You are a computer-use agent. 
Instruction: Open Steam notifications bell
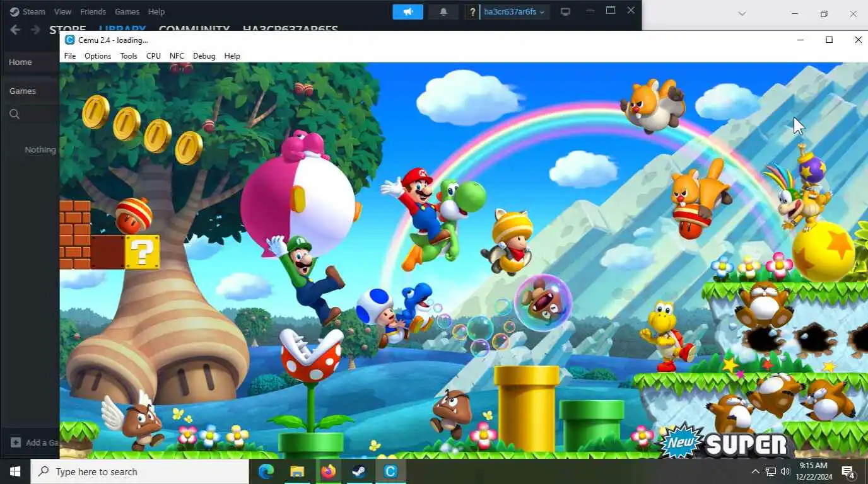click(443, 11)
